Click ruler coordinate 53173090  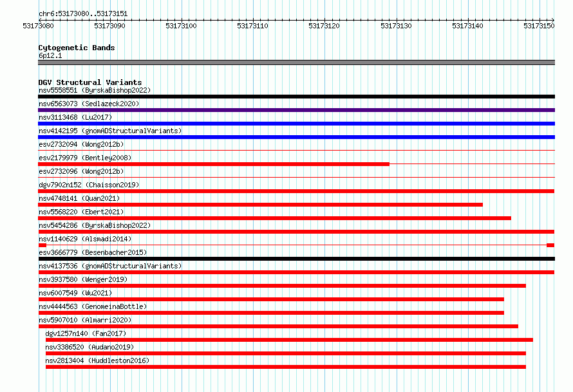pos(109,26)
